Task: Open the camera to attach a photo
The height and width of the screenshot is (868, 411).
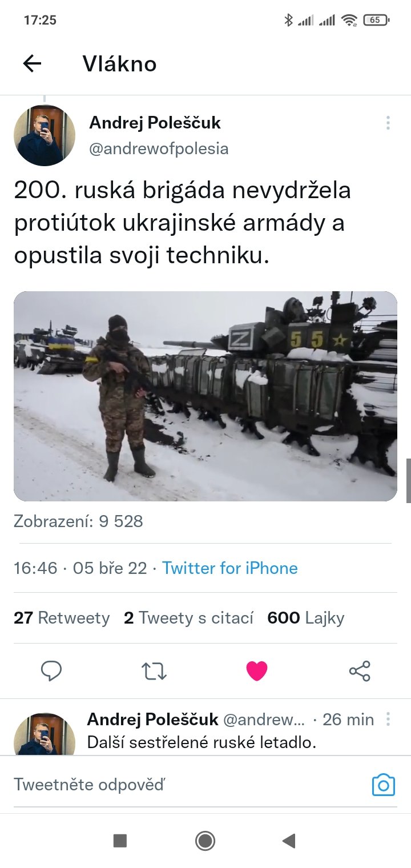Action: (383, 785)
